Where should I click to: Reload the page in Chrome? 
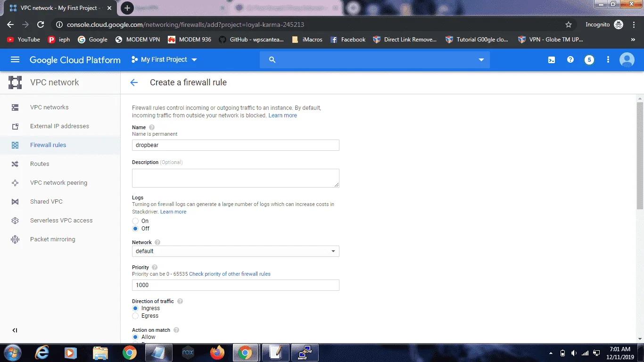click(41, 25)
